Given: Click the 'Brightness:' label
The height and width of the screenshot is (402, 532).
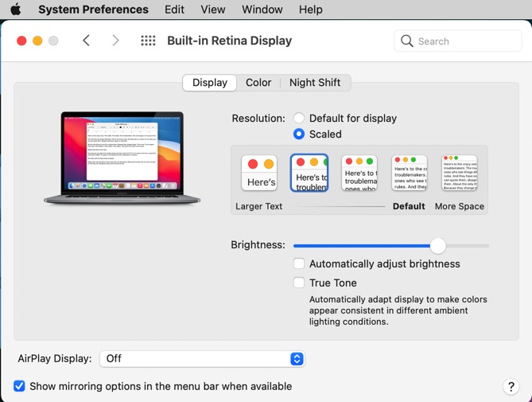Looking at the screenshot, I should point(258,245).
